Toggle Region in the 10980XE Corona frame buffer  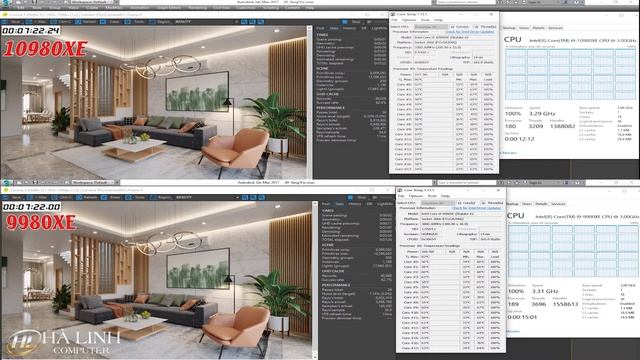point(161,22)
